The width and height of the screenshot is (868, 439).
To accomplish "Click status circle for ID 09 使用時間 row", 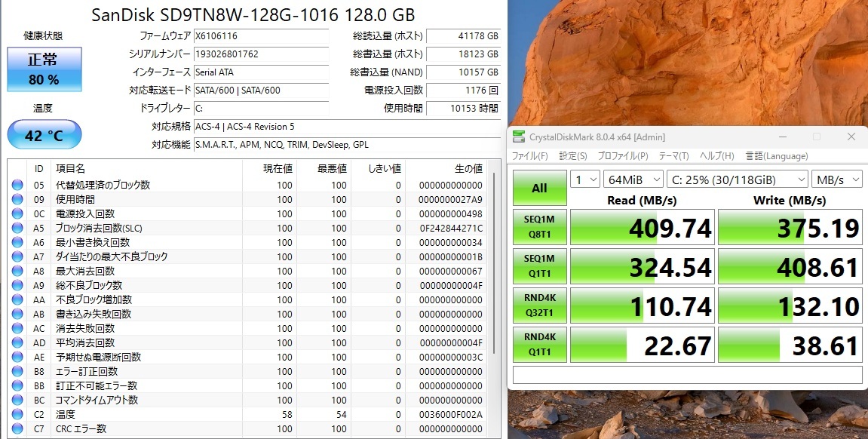I will (17, 199).
